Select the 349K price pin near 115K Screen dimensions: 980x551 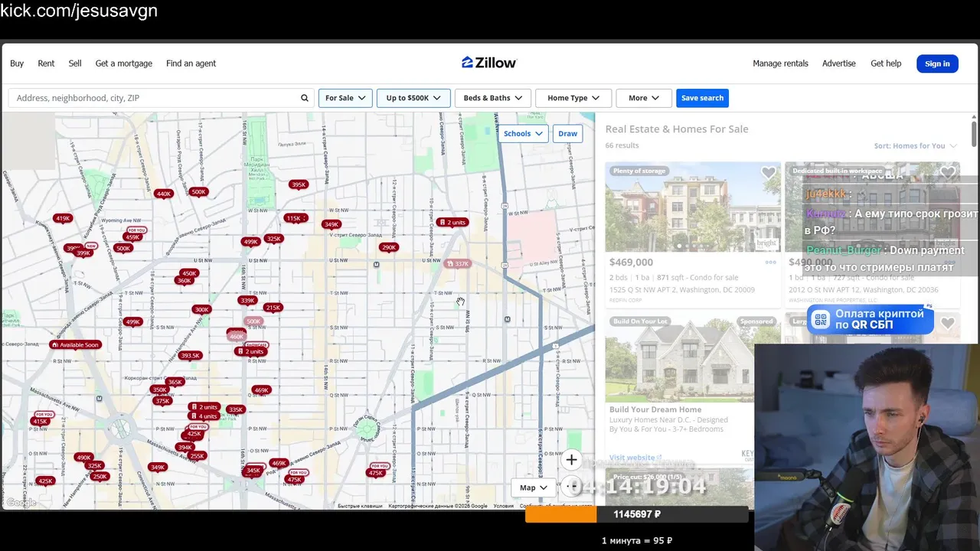(332, 224)
